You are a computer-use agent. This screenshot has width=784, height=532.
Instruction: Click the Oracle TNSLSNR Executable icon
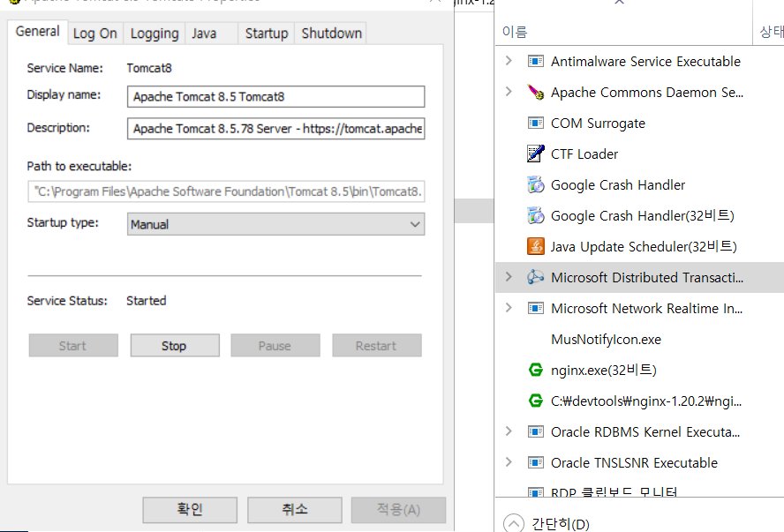tap(536, 462)
